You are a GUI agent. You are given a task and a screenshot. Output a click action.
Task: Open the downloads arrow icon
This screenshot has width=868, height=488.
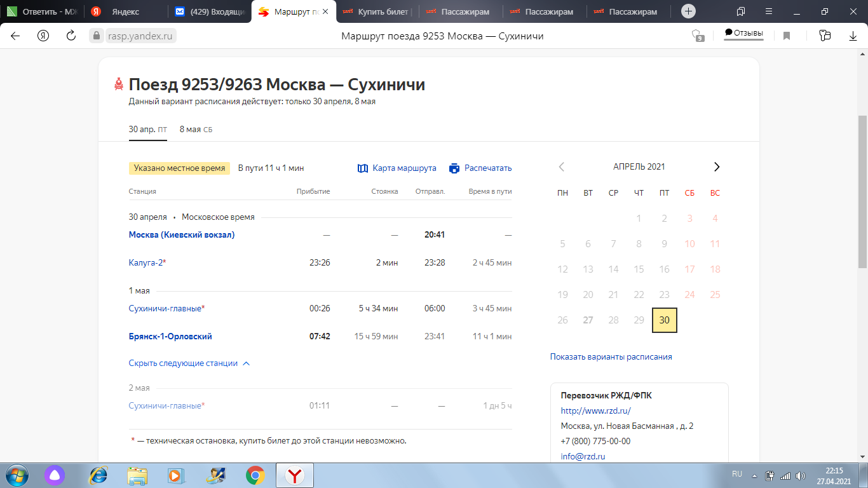click(x=853, y=36)
